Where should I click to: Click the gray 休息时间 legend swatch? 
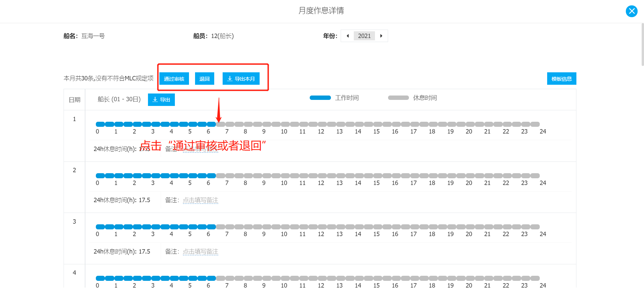point(399,98)
